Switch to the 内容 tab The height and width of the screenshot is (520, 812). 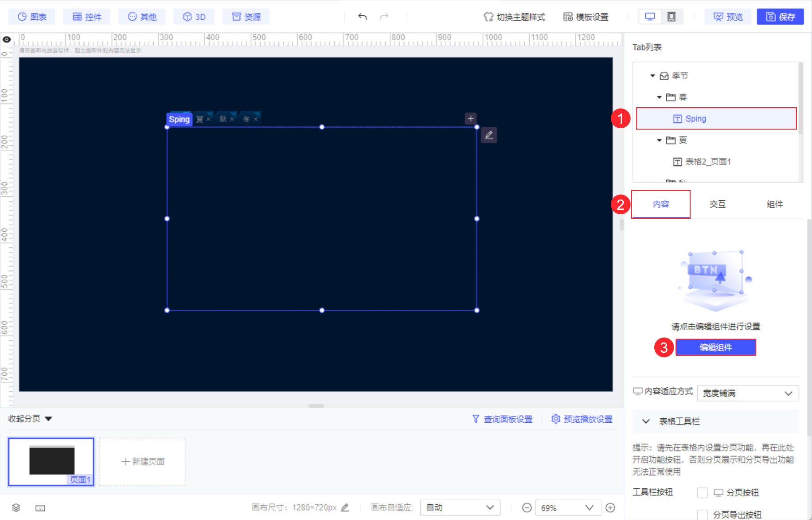[x=661, y=204]
